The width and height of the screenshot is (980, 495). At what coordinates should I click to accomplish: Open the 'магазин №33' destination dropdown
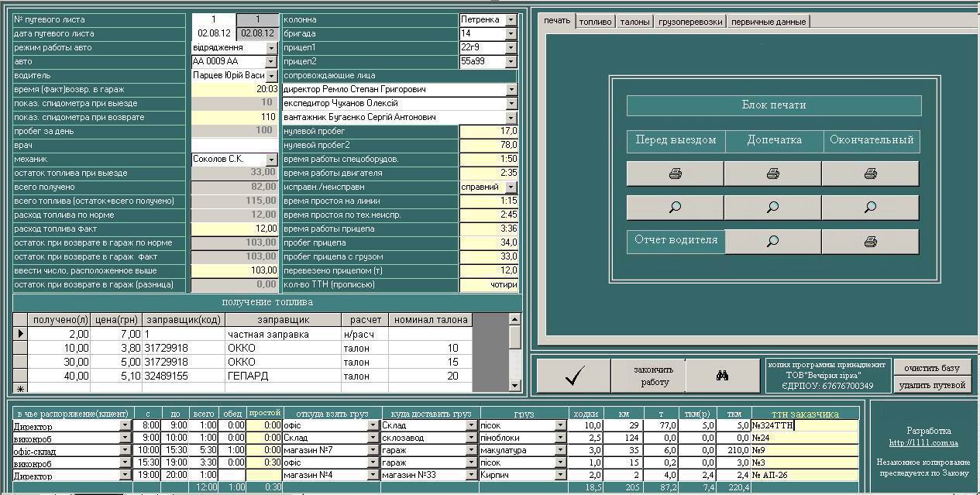pyautogui.click(x=473, y=476)
